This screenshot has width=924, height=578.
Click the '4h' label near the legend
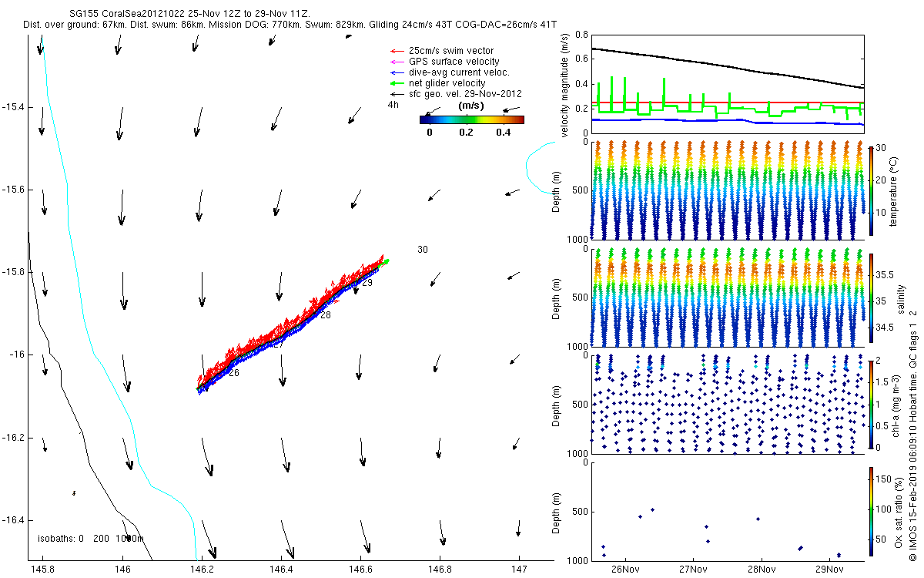point(393,105)
